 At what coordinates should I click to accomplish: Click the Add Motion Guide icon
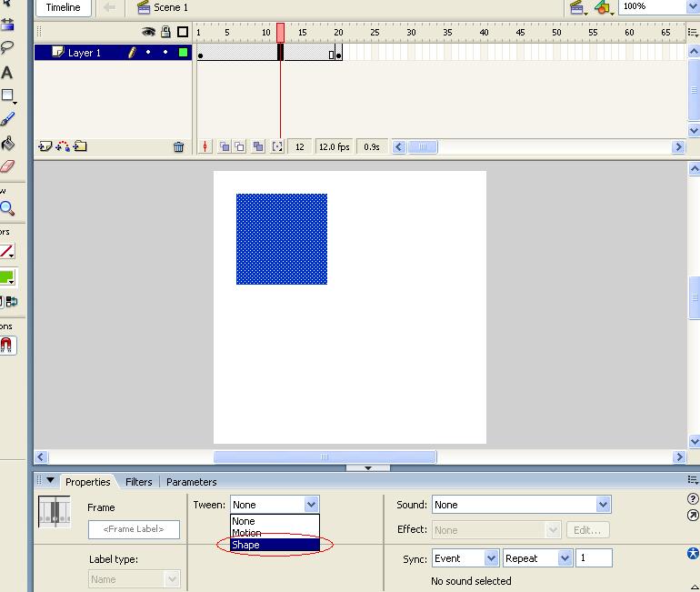point(63,146)
